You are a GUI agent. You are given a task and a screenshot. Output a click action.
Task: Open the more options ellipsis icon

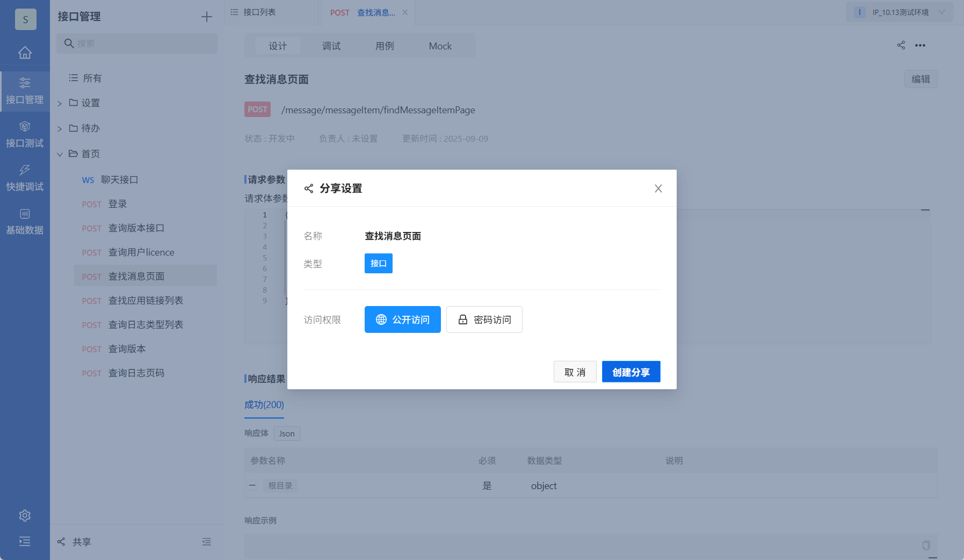[x=921, y=45]
